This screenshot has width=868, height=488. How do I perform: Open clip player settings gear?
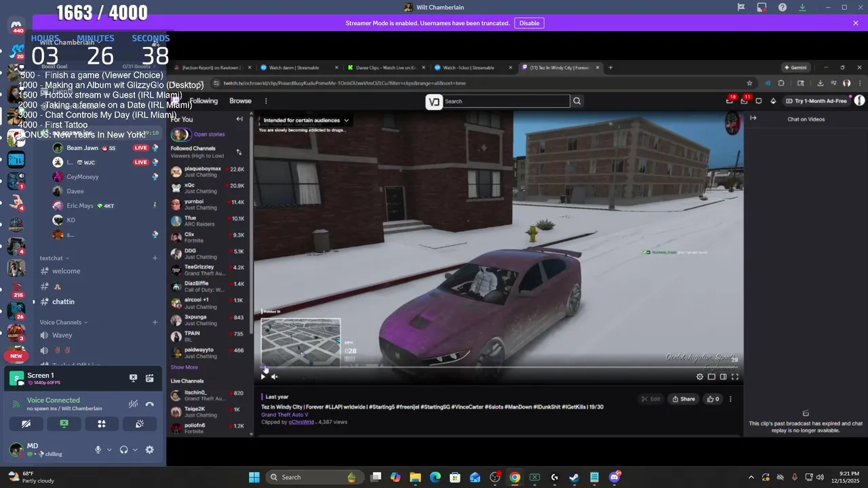click(x=700, y=377)
